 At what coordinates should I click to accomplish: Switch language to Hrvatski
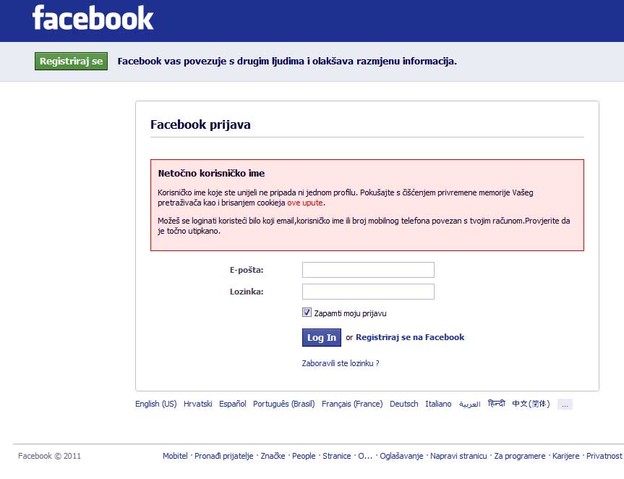tap(198, 404)
